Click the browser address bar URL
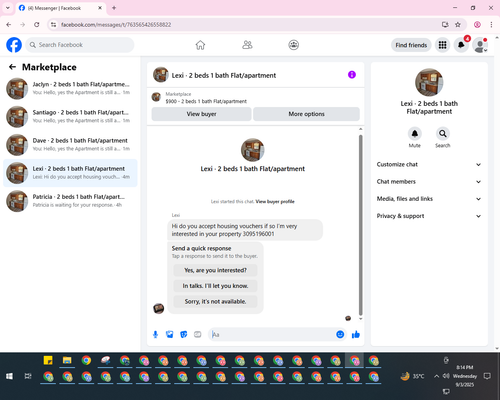The height and width of the screenshot is (400, 500). (x=116, y=25)
